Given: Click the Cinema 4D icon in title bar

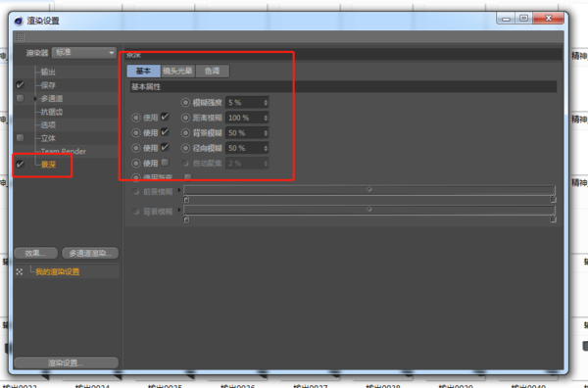Looking at the screenshot, I should pos(19,21).
